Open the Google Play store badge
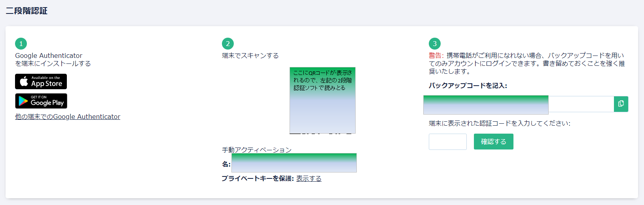 [41, 101]
